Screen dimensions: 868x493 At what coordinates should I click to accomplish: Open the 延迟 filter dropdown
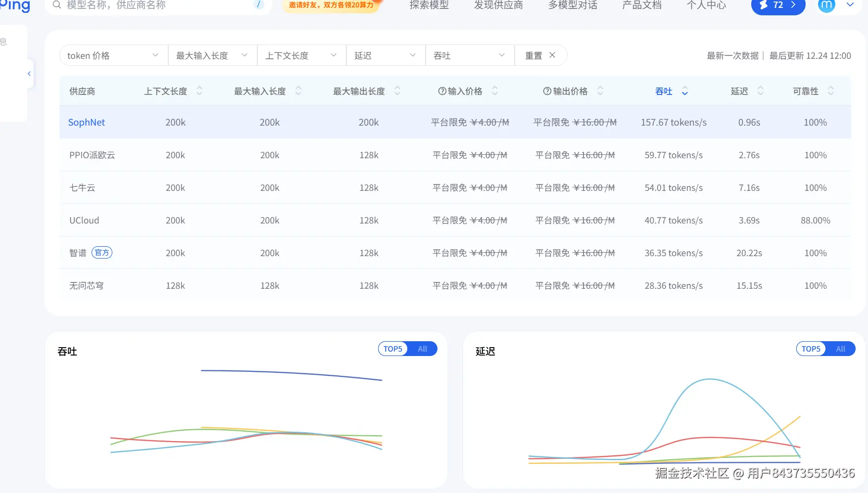pos(386,55)
